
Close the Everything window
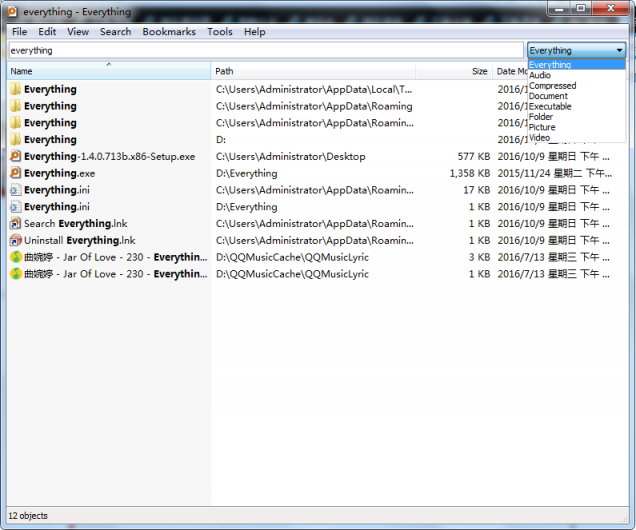pyautogui.click(x=610, y=9)
